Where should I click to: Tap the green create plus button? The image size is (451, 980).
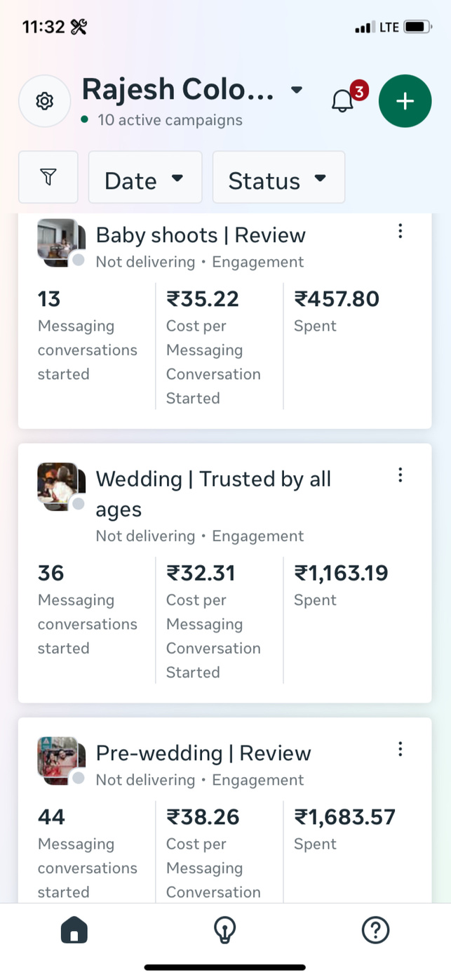pos(405,101)
